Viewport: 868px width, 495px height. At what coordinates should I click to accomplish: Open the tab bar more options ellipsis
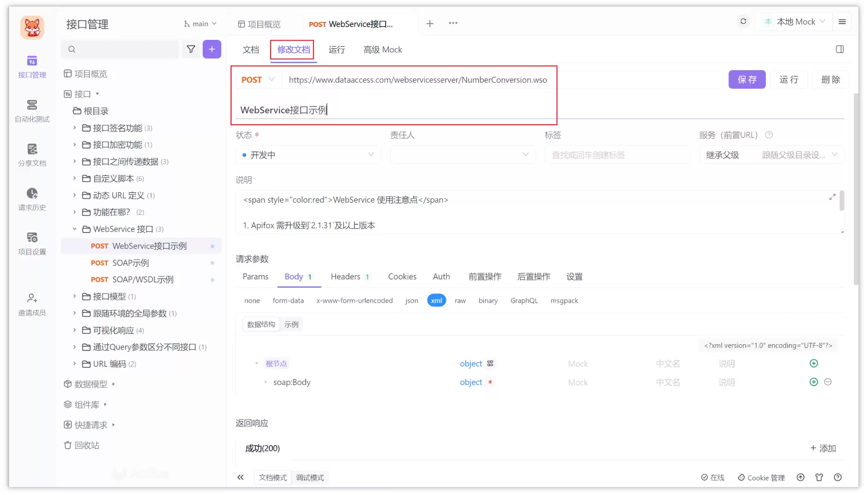(453, 23)
